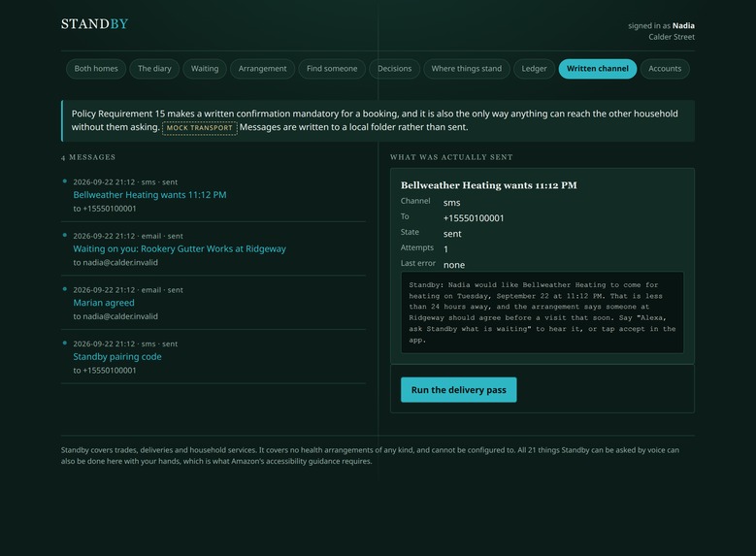Click the Channel value sms
Screen dimensions: 756x556
452,203
